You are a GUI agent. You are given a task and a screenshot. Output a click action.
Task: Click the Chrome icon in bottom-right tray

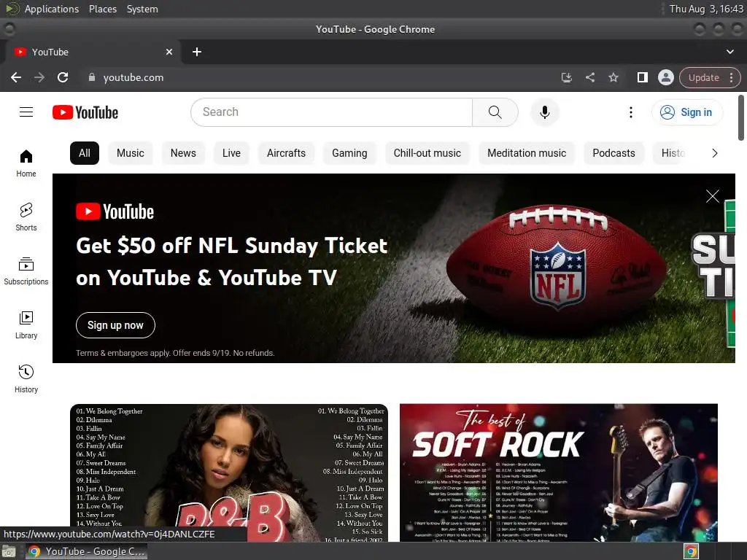click(x=691, y=551)
